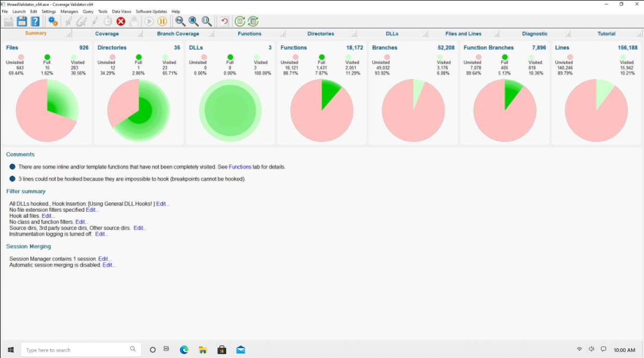Open the Managers menu
This screenshot has height=358, width=644.
70,11
